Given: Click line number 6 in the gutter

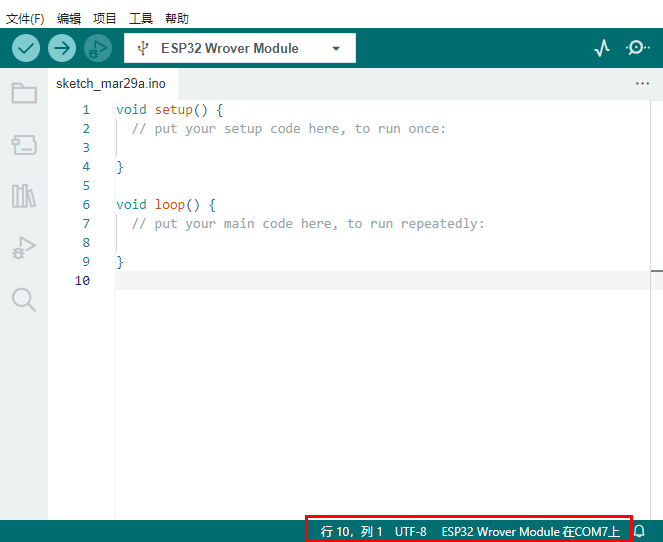Looking at the screenshot, I should point(86,205).
